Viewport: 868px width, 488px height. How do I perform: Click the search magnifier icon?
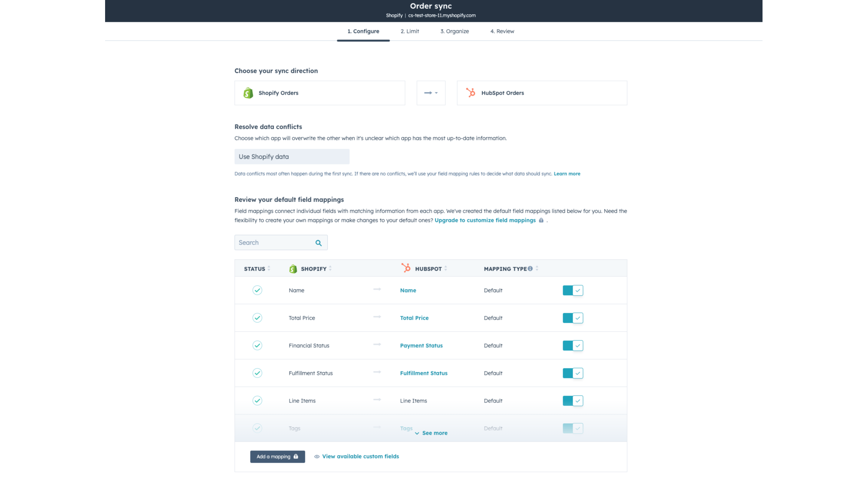point(320,243)
